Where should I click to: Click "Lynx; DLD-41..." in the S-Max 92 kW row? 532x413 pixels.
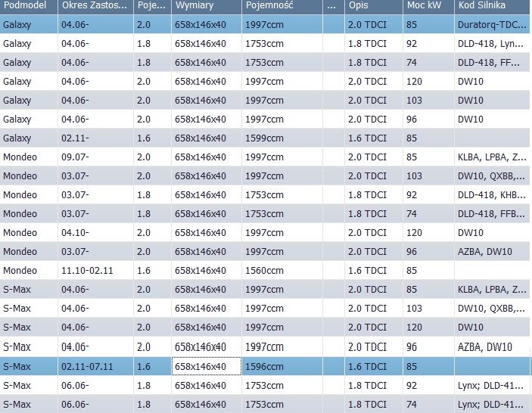click(492, 386)
